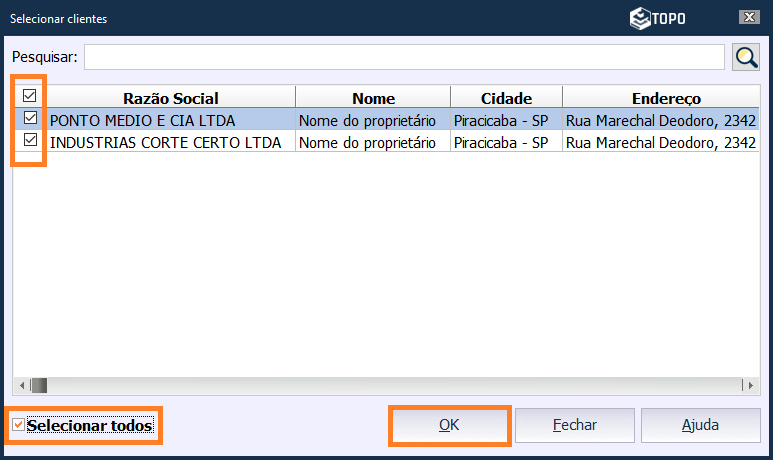The height and width of the screenshot is (460, 773).
Task: Click the magnifying glass search icon
Action: click(746, 57)
